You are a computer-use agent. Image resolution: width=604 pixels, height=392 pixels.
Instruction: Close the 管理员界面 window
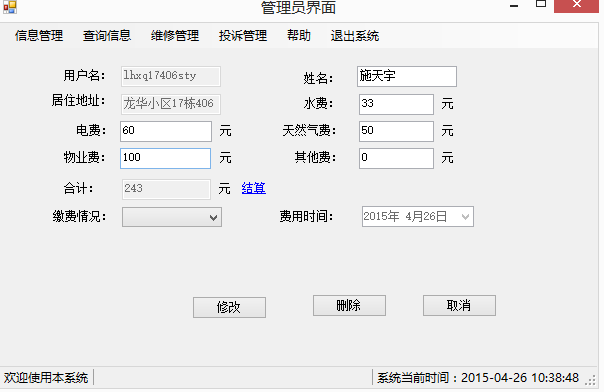576,5
